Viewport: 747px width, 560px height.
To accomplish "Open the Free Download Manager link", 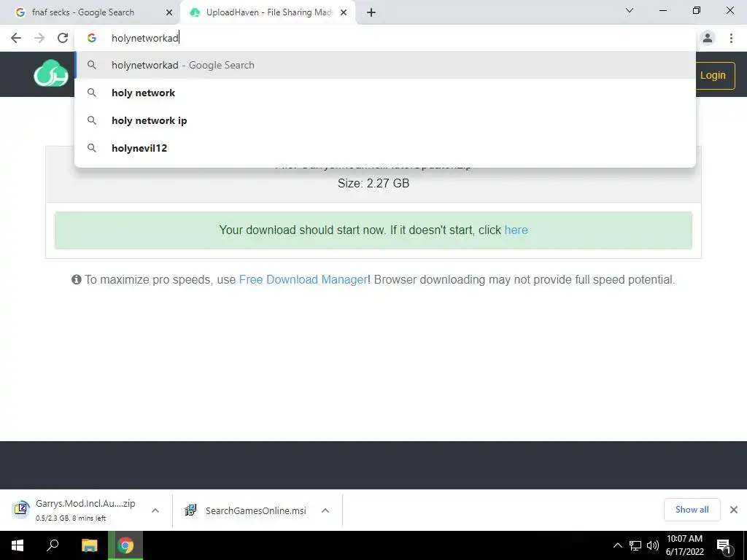I will click(303, 279).
